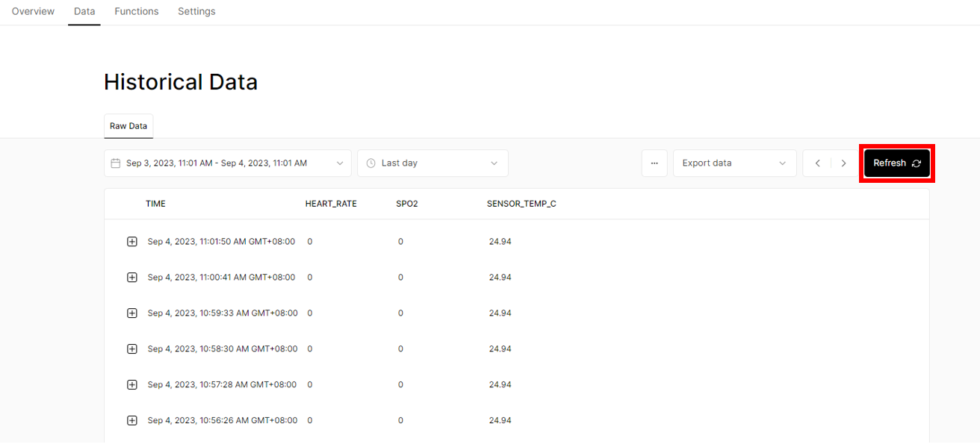Click the SENSOR_TEMP_C column header
Image resolution: width=980 pixels, height=444 pixels.
pos(521,204)
